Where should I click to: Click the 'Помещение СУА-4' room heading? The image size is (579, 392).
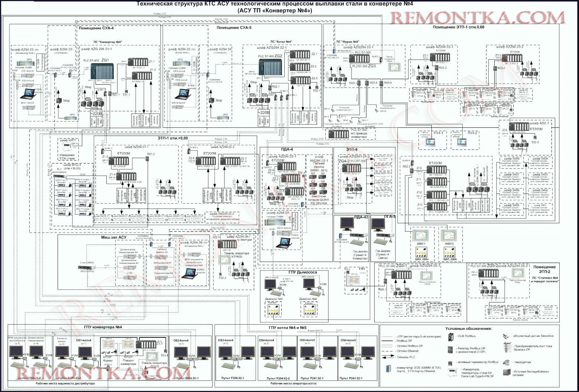click(x=96, y=28)
